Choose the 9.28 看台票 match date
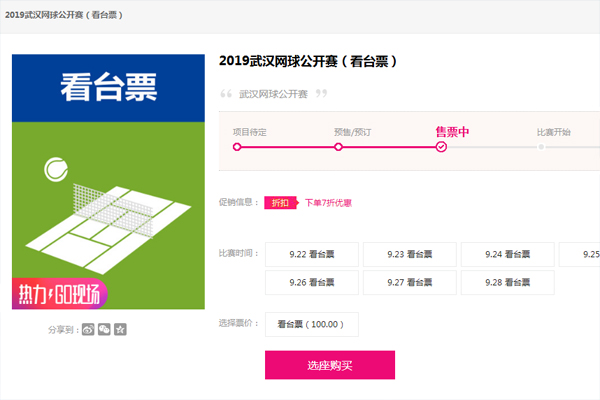 click(x=508, y=282)
